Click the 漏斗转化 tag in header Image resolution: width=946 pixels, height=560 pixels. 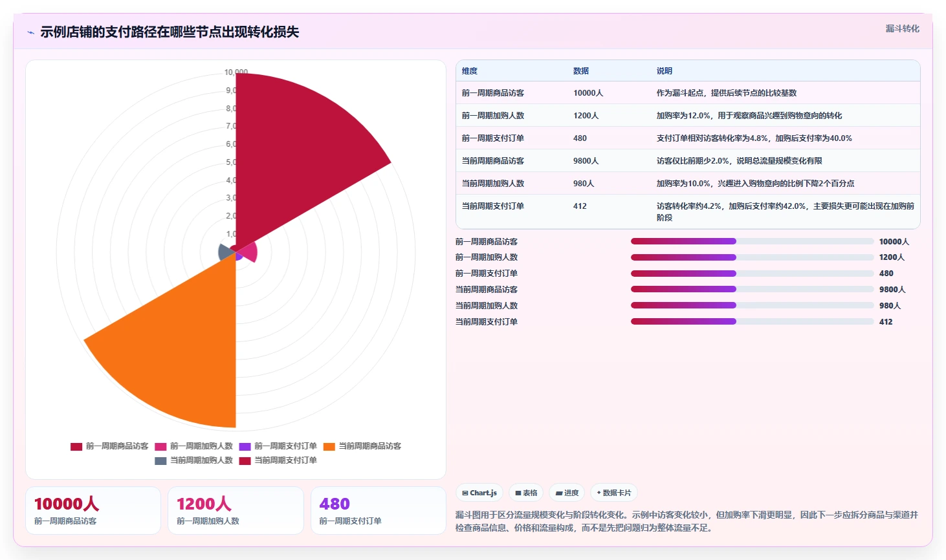pyautogui.click(x=902, y=28)
